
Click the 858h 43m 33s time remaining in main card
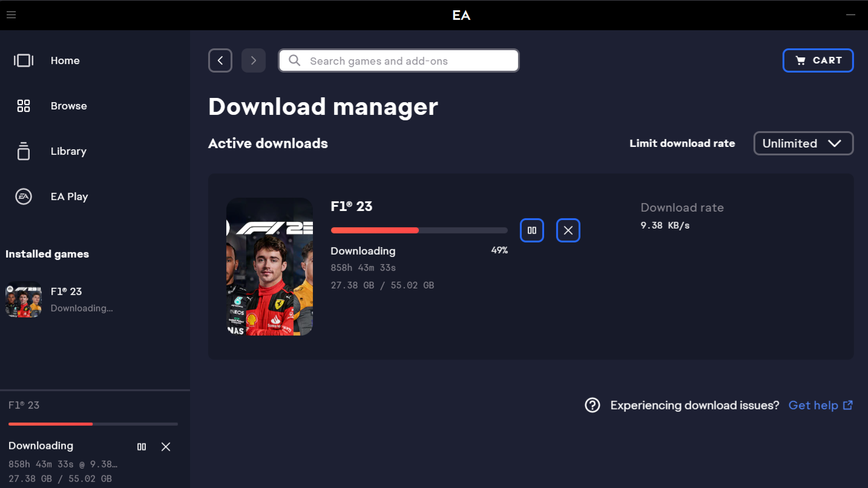[363, 268]
